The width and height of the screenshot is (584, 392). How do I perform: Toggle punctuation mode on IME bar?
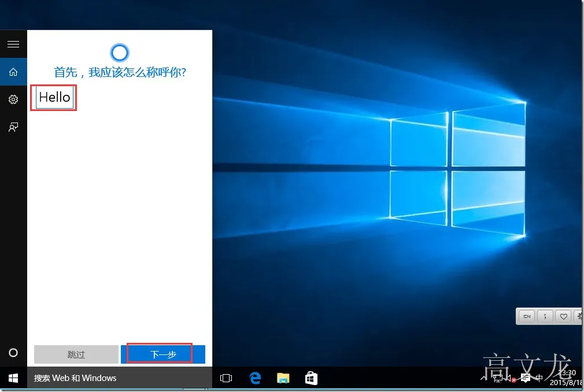545,316
